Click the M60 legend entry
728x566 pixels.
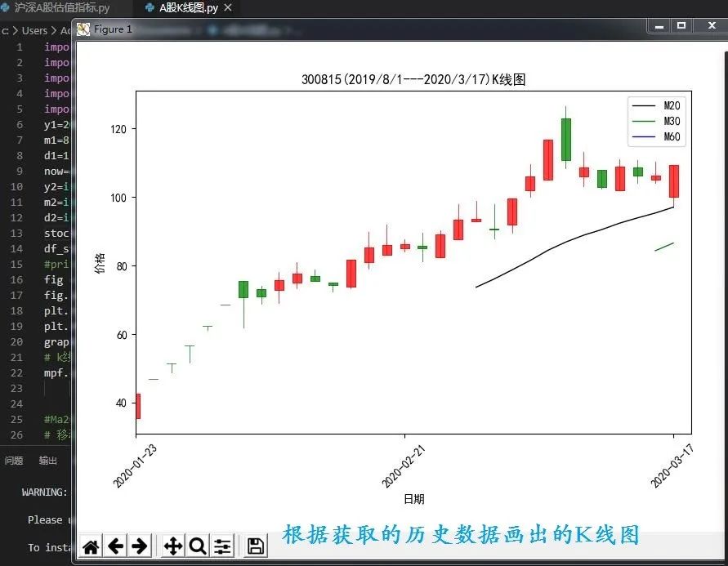[x=656, y=136]
